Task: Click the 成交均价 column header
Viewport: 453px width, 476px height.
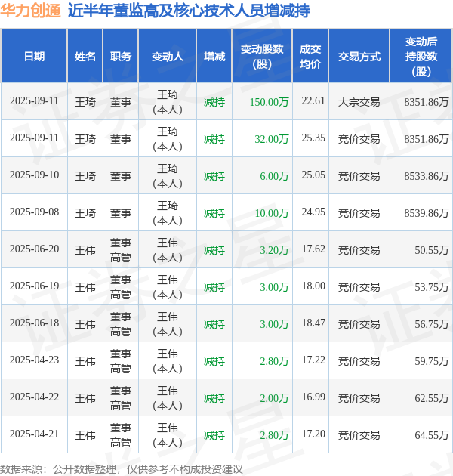Action: (x=310, y=57)
